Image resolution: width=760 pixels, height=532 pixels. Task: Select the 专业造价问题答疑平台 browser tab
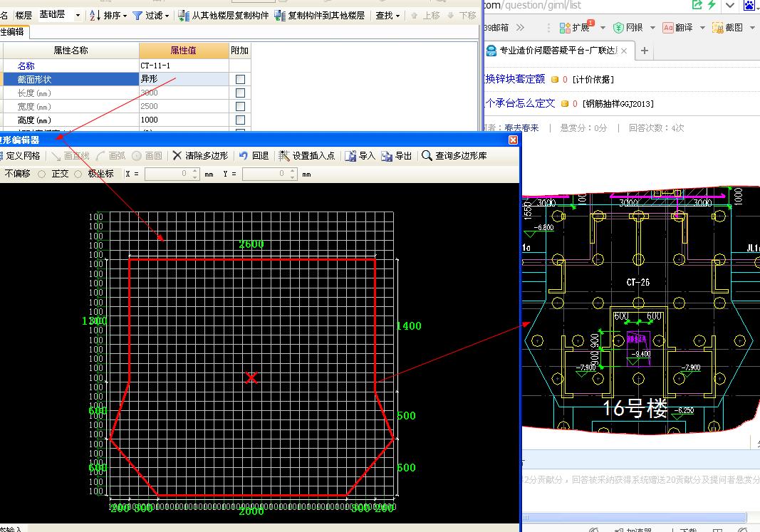click(558, 51)
